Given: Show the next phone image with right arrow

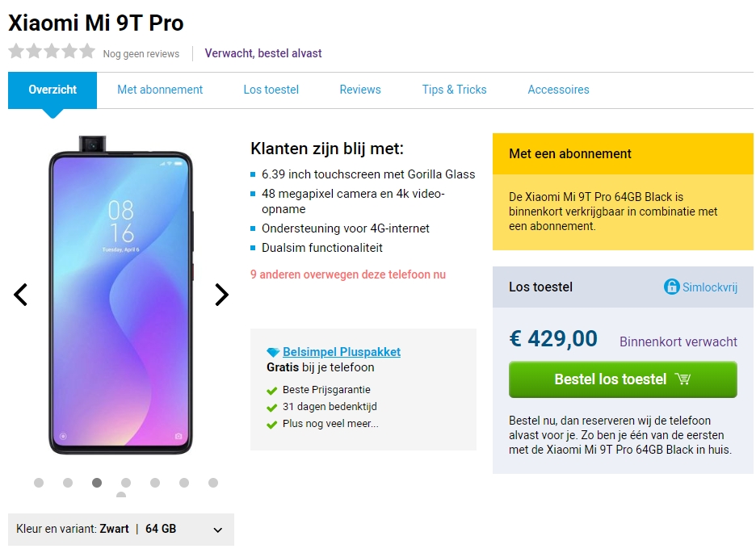Looking at the screenshot, I should click(221, 295).
